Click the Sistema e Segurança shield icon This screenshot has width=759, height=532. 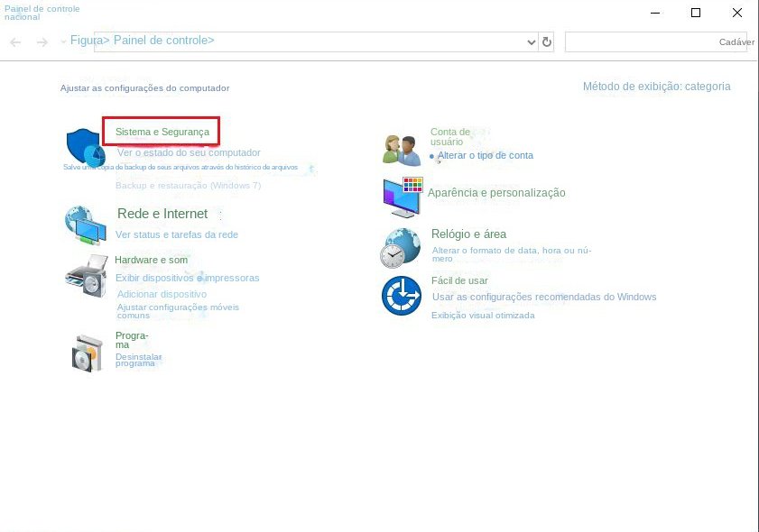tap(86, 147)
